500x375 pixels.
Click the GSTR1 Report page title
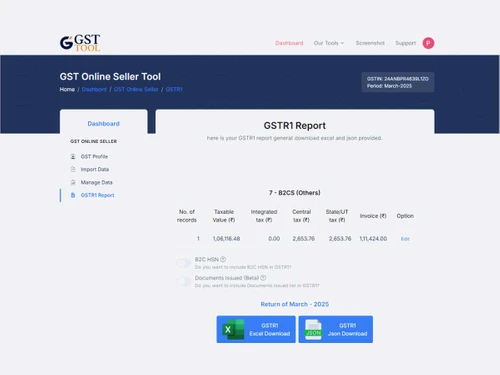coord(295,126)
